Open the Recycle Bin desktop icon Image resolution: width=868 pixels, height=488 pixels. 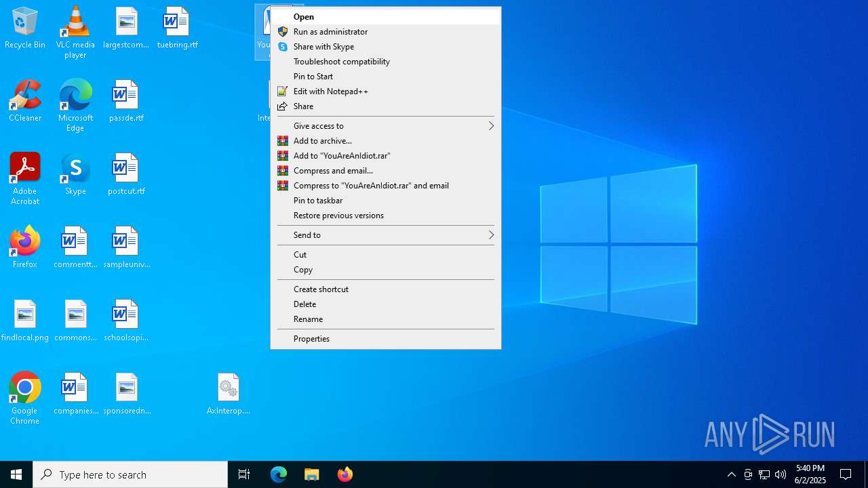[25, 28]
